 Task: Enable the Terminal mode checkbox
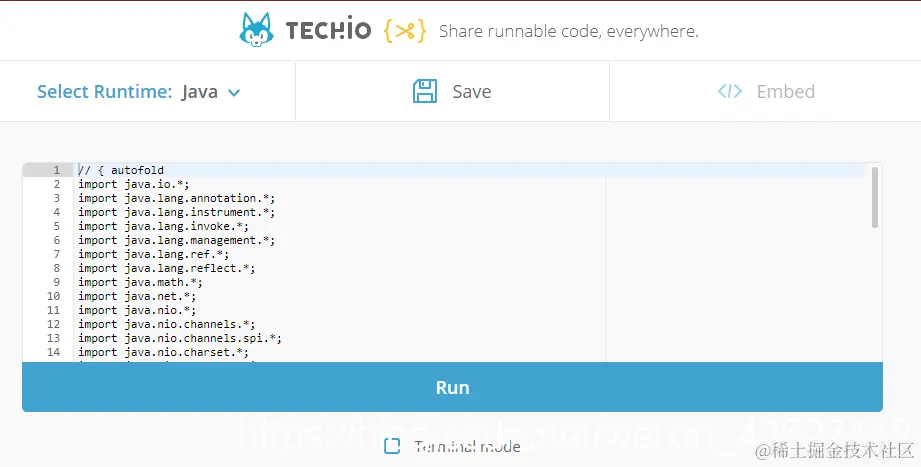[392, 446]
